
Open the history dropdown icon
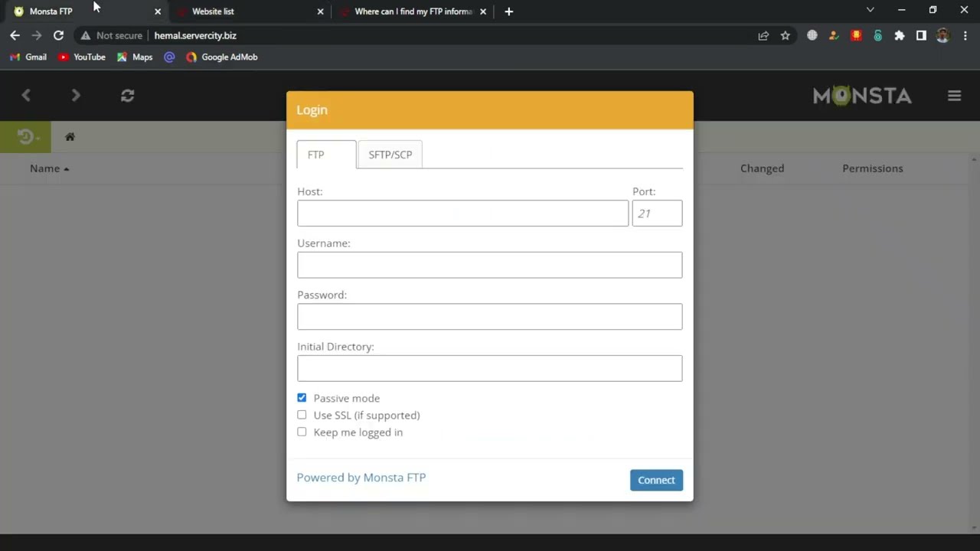point(25,137)
